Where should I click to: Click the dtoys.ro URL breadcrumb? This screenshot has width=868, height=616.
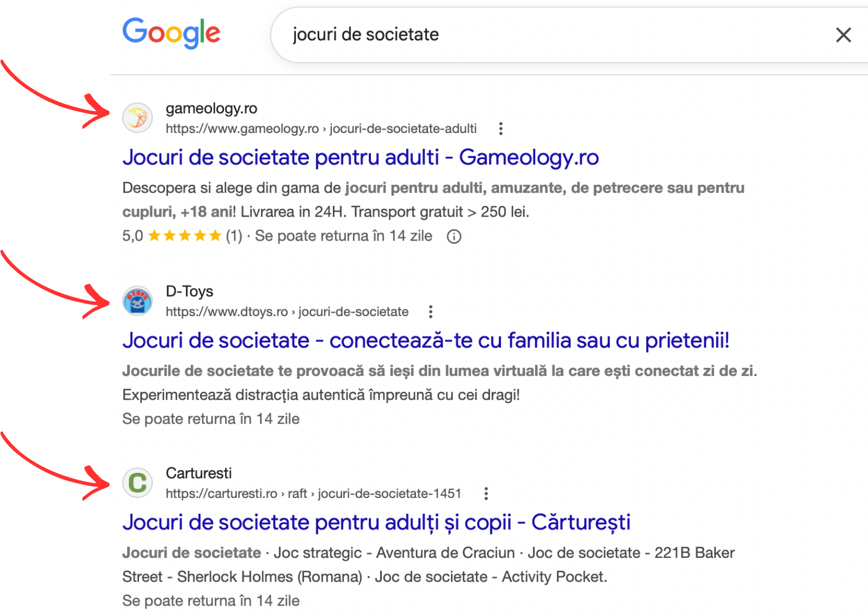[x=287, y=312]
